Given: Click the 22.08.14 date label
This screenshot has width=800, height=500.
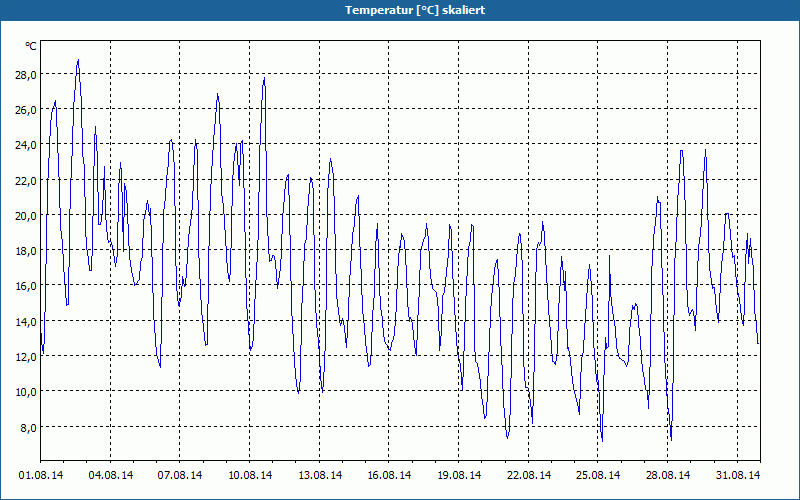Looking at the screenshot, I should pyautogui.click(x=529, y=475).
